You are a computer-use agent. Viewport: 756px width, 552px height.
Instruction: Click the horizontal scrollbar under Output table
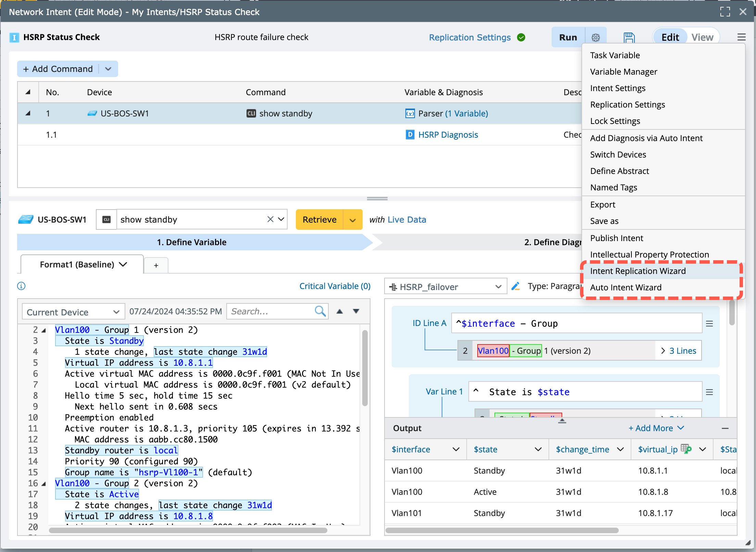tap(502, 530)
